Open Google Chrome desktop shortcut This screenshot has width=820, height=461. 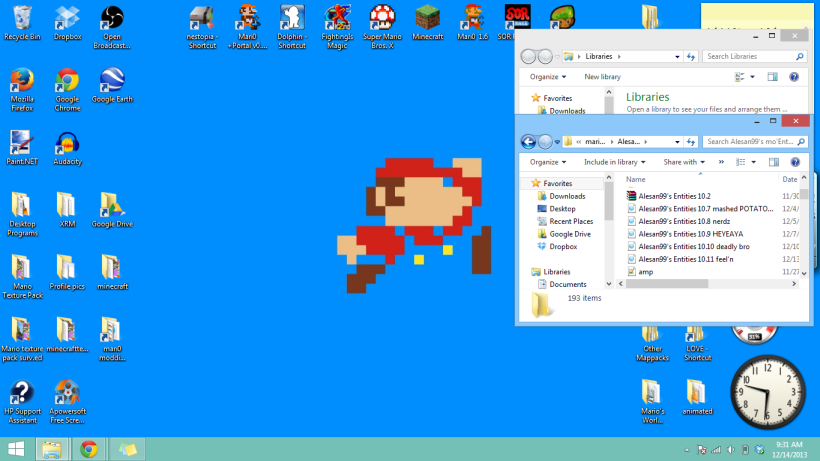click(67, 90)
